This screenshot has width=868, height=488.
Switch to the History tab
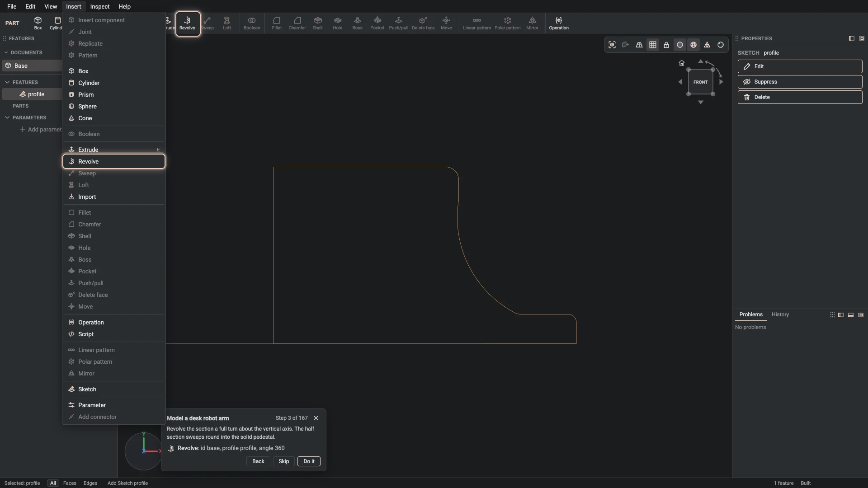coord(780,314)
